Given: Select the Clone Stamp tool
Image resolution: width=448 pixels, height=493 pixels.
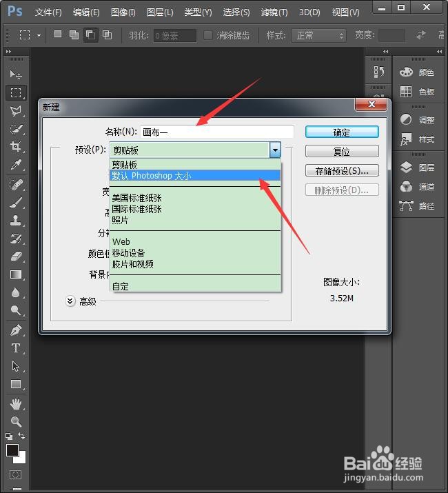Looking at the screenshot, I should 16,221.
